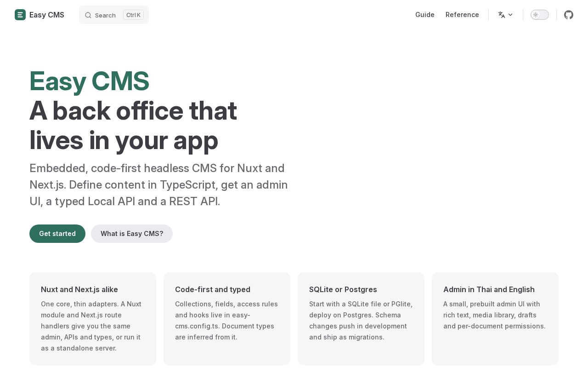Click the SQLite or Postgres card title
This screenshot has width=588, height=368.
click(x=343, y=289)
